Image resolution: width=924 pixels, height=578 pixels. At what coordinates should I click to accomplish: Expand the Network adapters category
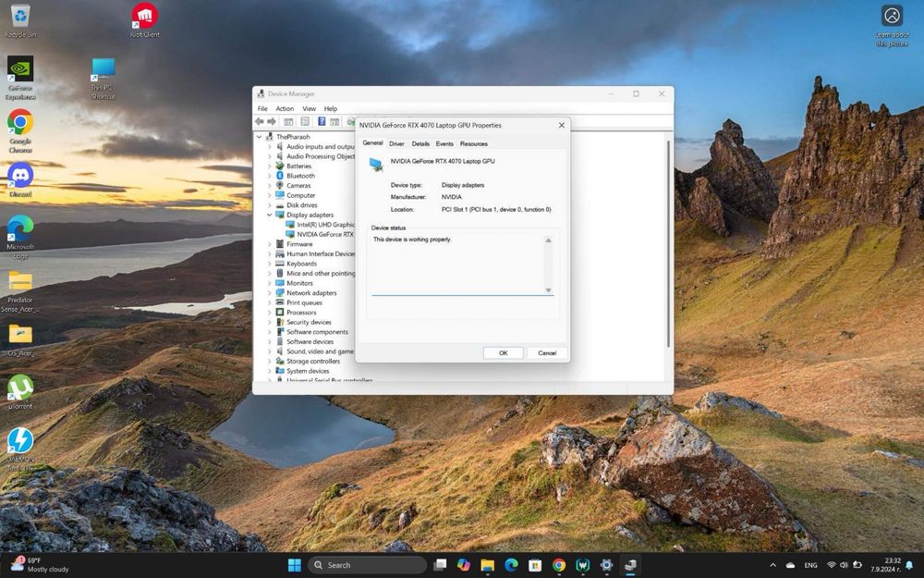pyautogui.click(x=269, y=292)
